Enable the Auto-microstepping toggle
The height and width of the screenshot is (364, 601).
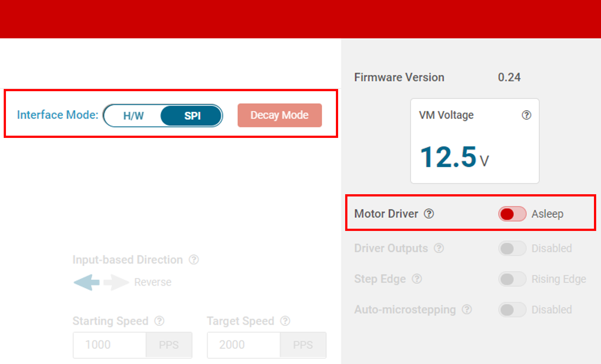pyautogui.click(x=512, y=310)
